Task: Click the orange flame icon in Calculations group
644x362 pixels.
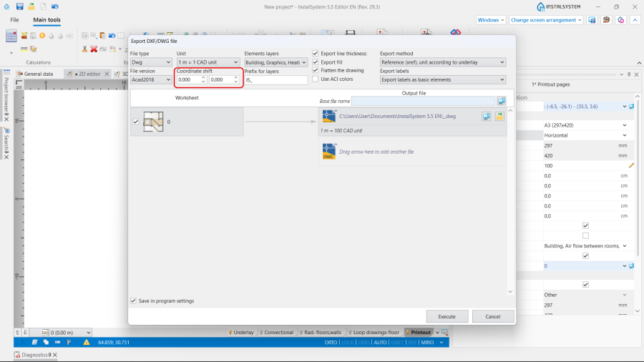Action: 42,36
